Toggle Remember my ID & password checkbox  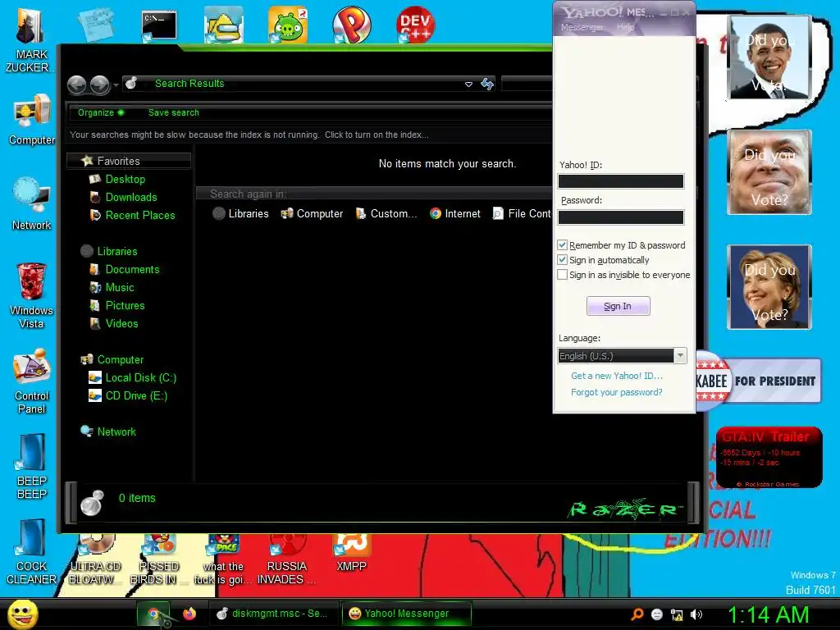(562, 244)
